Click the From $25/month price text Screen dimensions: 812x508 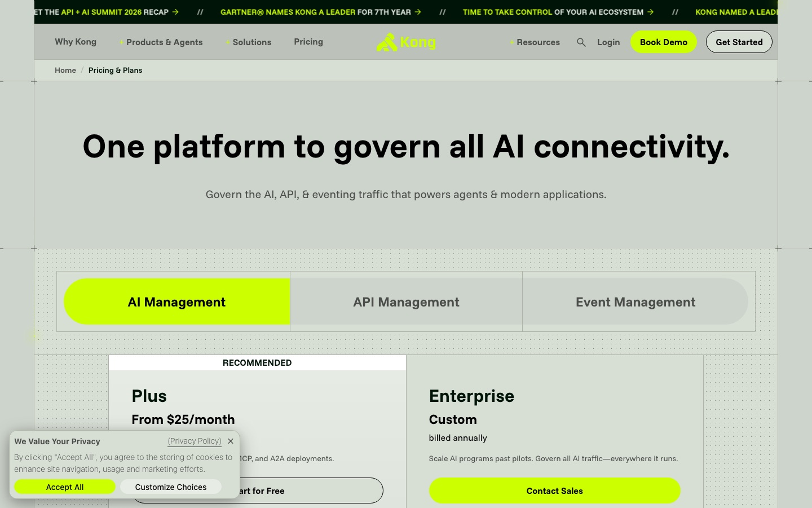(x=183, y=419)
